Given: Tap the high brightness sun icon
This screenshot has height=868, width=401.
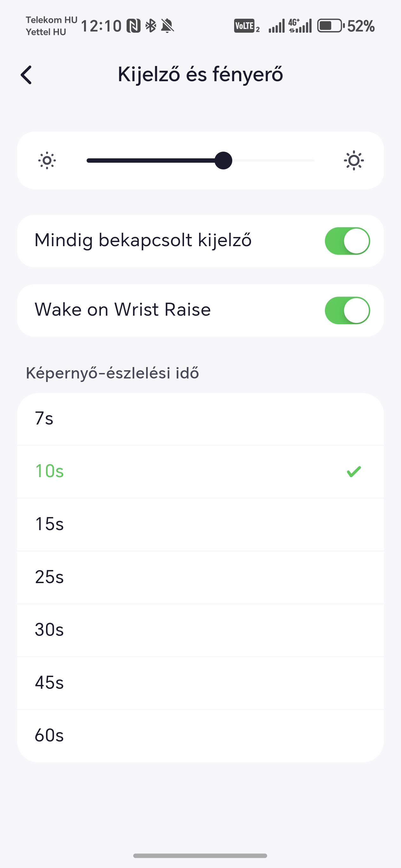Looking at the screenshot, I should pos(354,161).
